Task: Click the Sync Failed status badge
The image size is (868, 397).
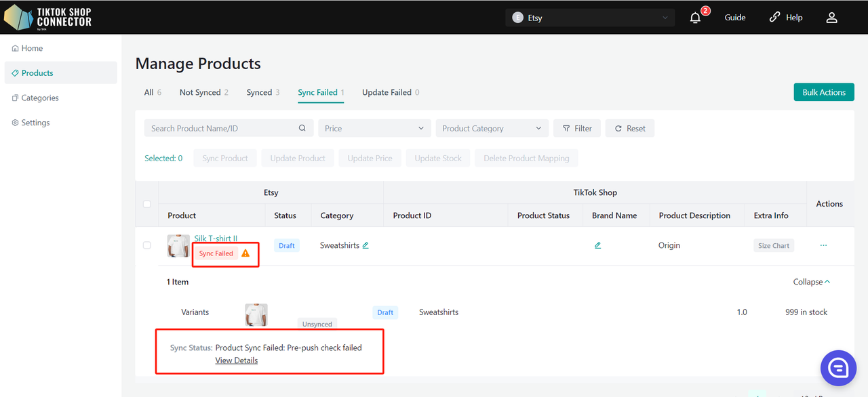Action: point(216,253)
